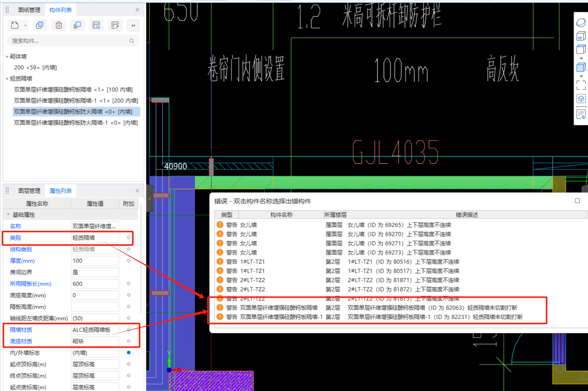Collapse the 砌体墙 tree group
The width and height of the screenshot is (588, 391).
7,57
